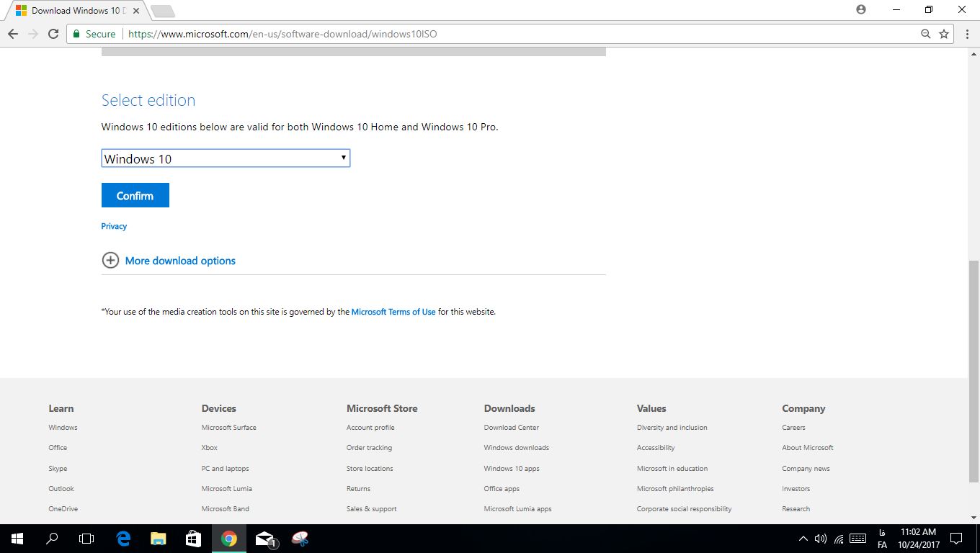Open Order tracking link
Image resolution: width=980 pixels, height=553 pixels.
pos(369,448)
